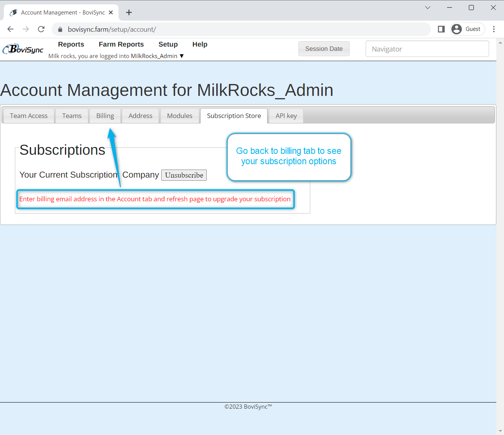Screen dimensions: 504x435
Task: Open the Farm Reports menu
Action: point(121,44)
